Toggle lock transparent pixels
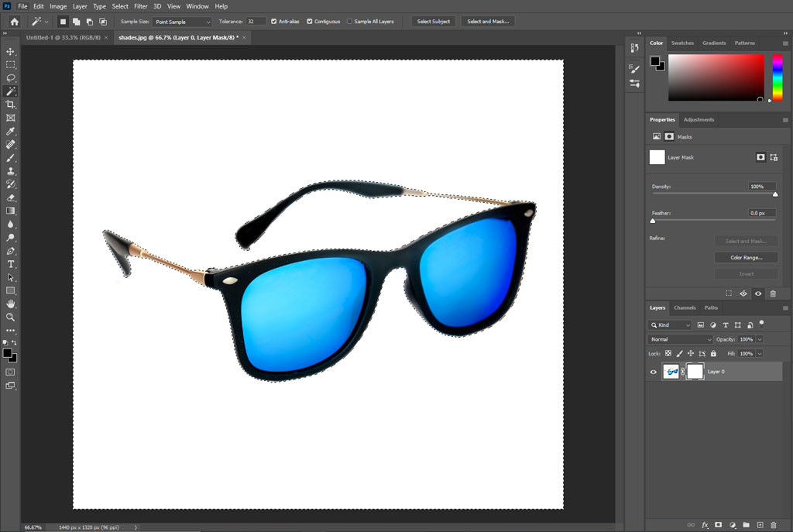Screen dimensions: 793x532 click(668, 353)
